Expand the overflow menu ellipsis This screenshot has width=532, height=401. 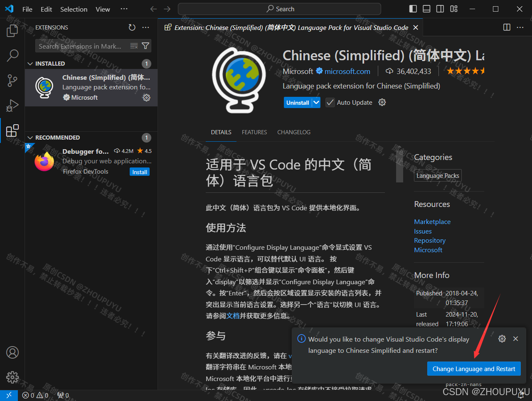click(124, 9)
